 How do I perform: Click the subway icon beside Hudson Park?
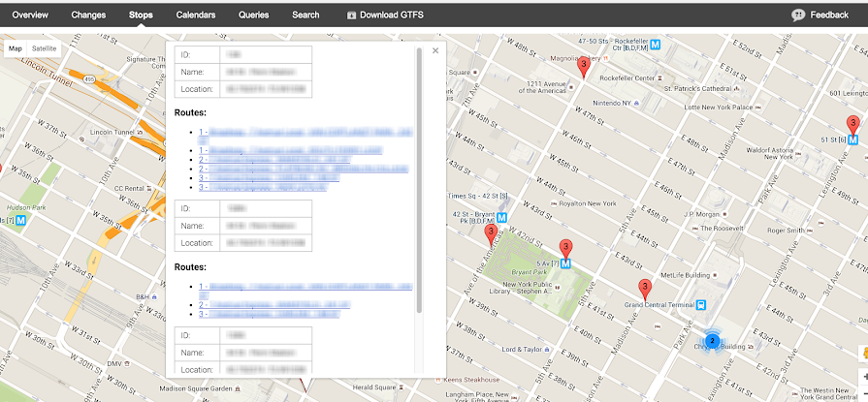(21, 221)
